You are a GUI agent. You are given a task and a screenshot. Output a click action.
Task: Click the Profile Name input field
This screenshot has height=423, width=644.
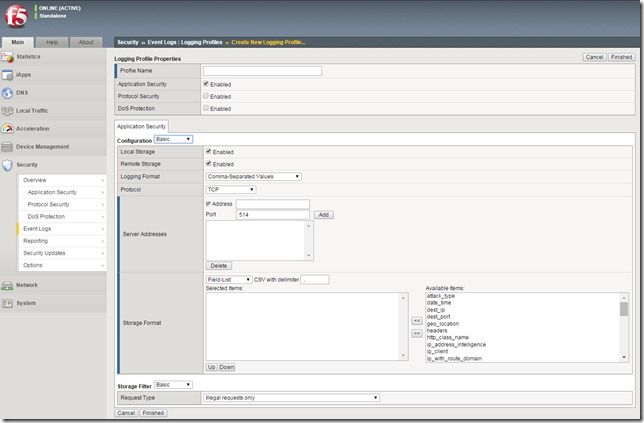click(x=262, y=71)
